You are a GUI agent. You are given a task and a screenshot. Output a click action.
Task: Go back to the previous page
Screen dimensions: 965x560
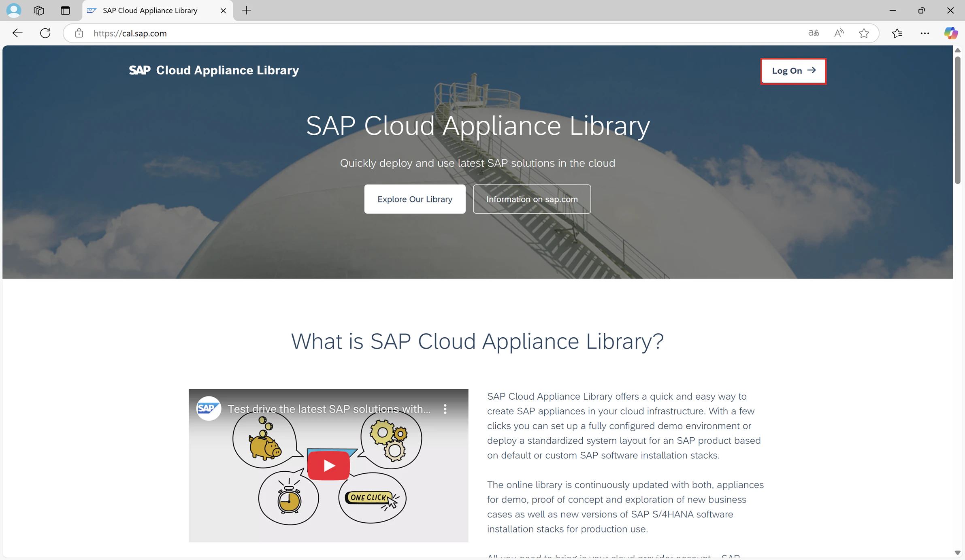(17, 33)
